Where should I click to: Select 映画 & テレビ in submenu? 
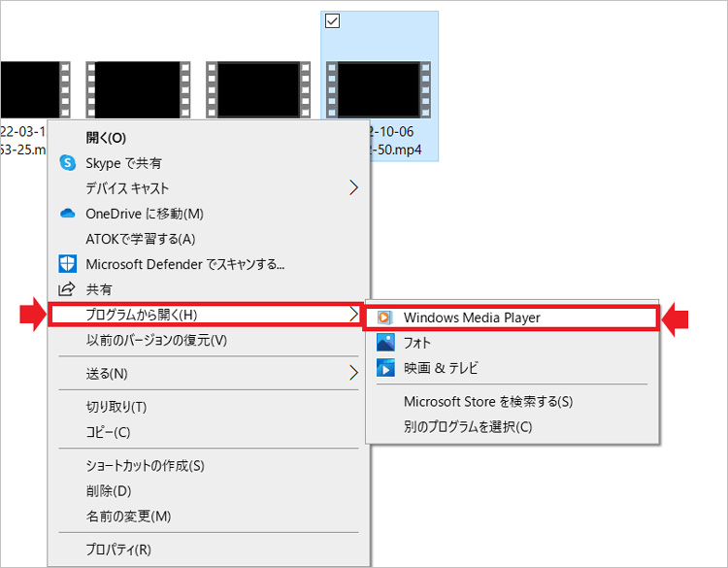(513, 368)
